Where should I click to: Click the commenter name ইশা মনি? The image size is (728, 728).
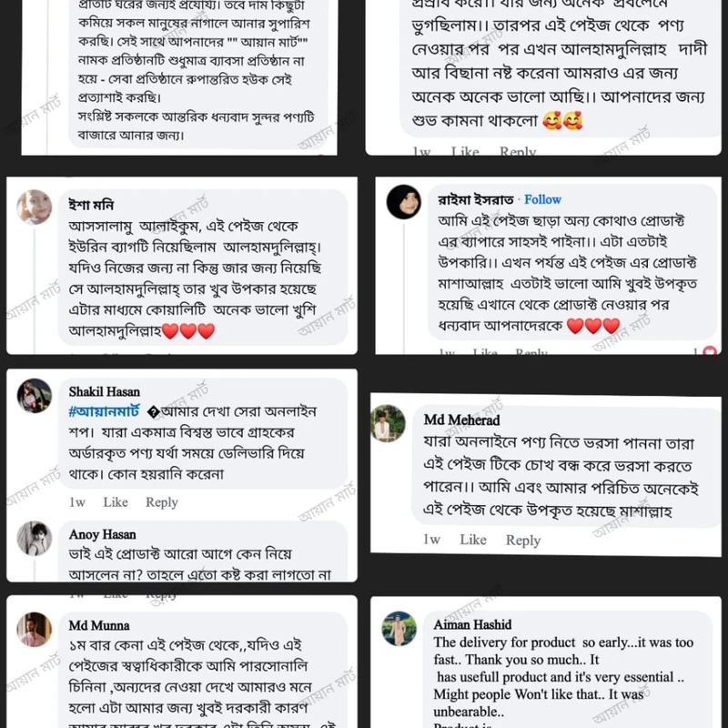(91, 204)
